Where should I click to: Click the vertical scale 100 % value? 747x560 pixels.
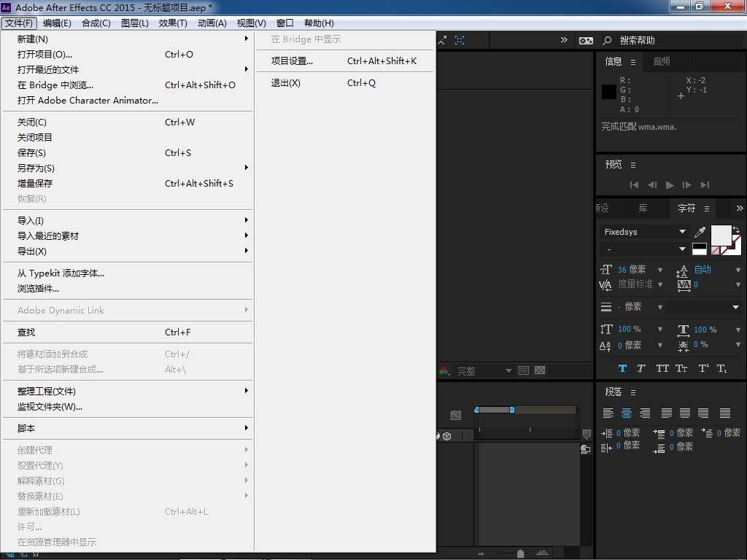pos(629,329)
